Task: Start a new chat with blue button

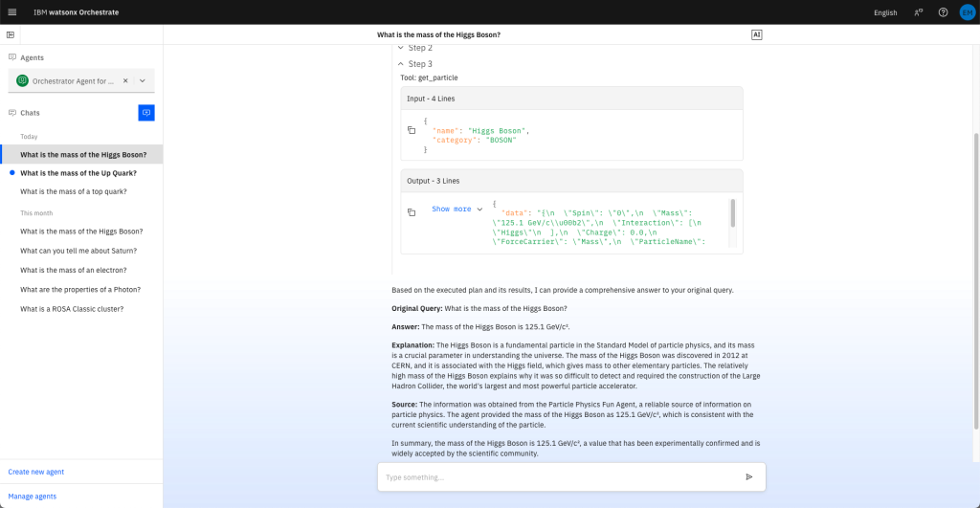Action: (146, 113)
